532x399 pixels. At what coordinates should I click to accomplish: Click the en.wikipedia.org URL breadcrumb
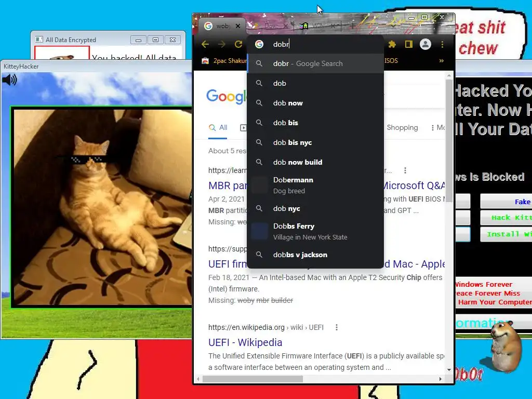click(x=266, y=327)
